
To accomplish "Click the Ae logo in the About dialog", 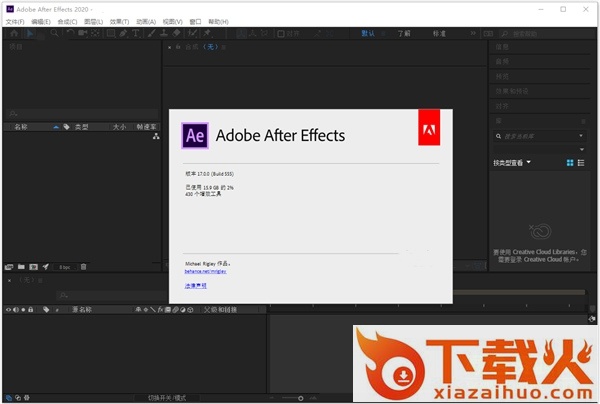I will point(195,135).
